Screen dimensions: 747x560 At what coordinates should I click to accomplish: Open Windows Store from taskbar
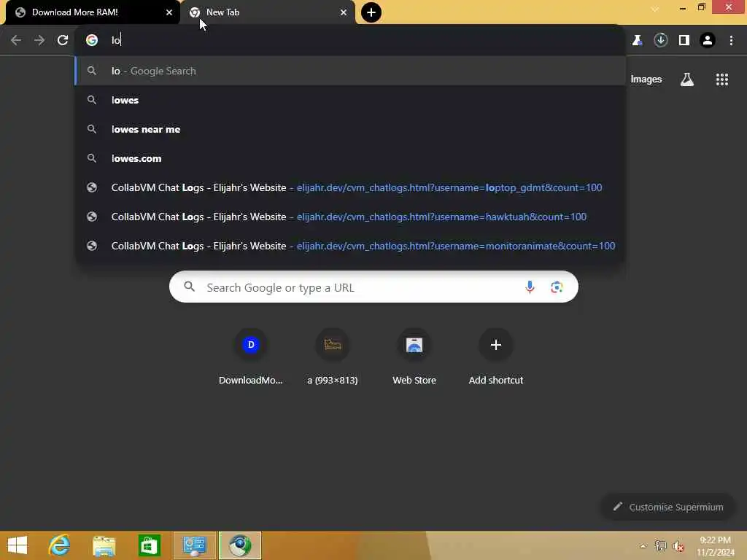[x=149, y=545]
